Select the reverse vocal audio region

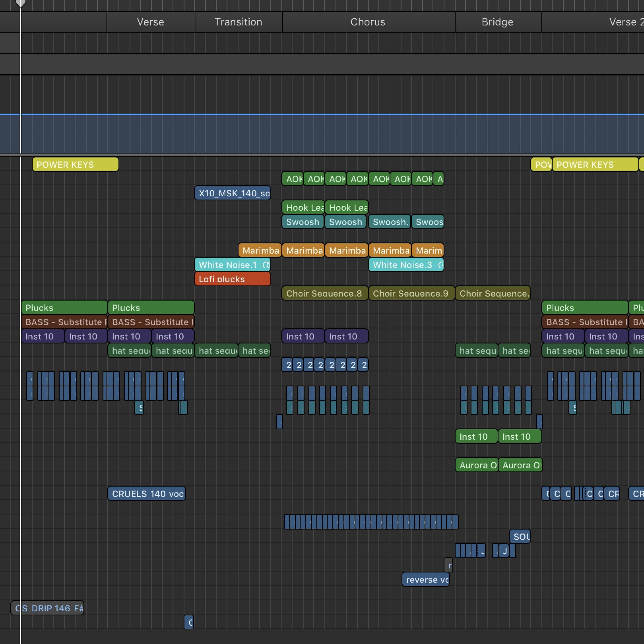[x=426, y=580]
